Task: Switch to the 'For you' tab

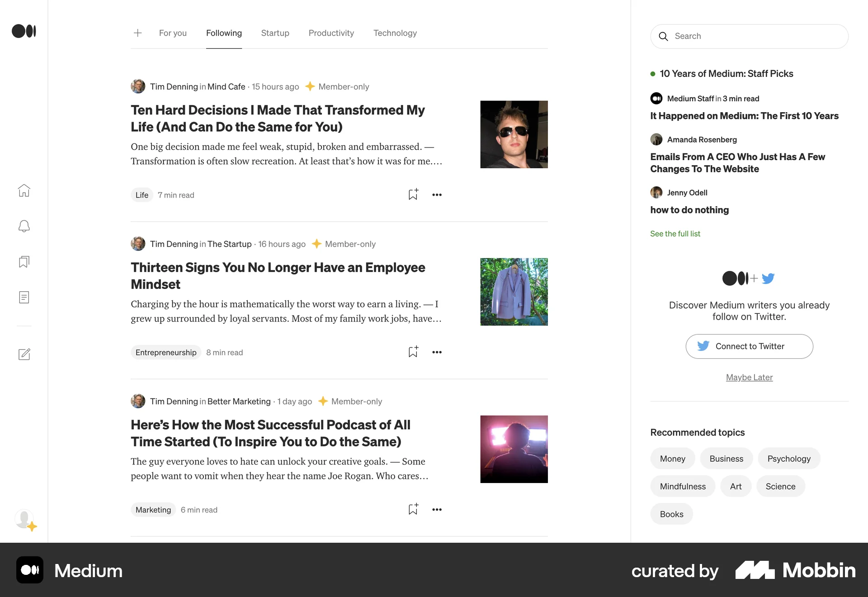Action: (x=173, y=33)
